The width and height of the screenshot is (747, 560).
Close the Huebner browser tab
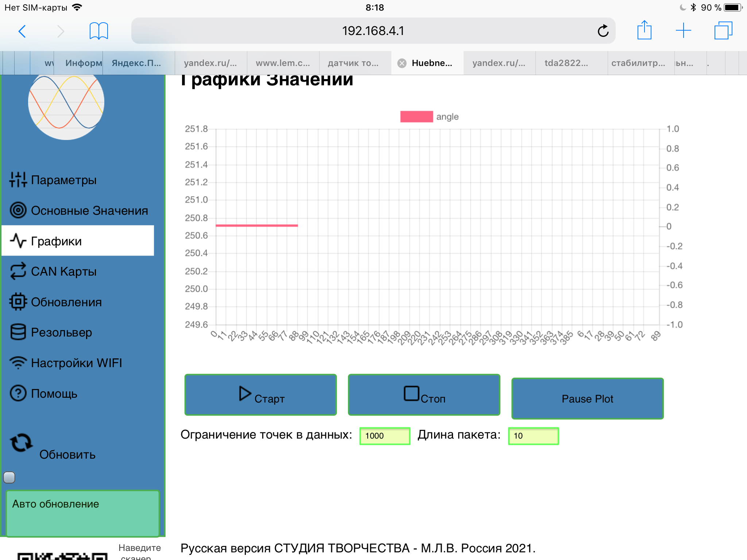point(402,63)
